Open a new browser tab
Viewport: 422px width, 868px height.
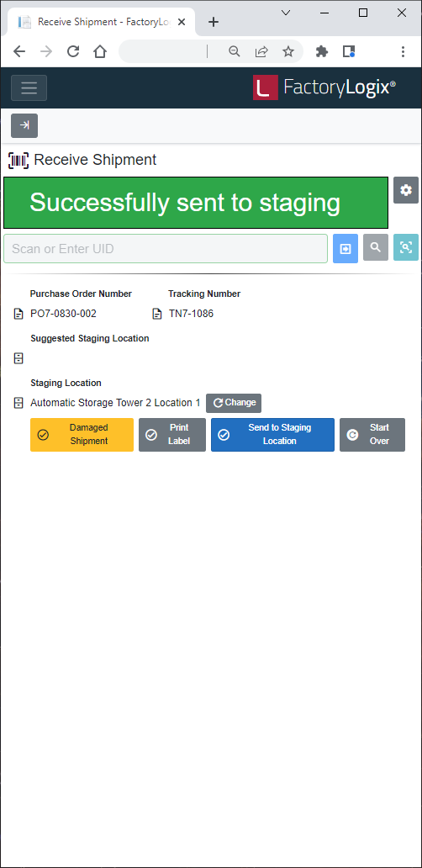[x=214, y=22]
